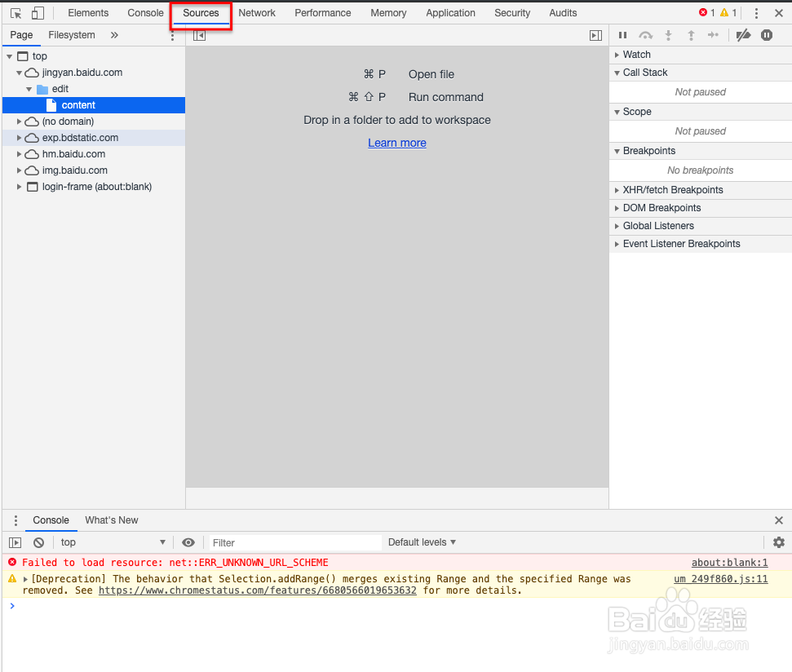
Task: Hide the debugger sidebar icon
Action: (x=596, y=35)
